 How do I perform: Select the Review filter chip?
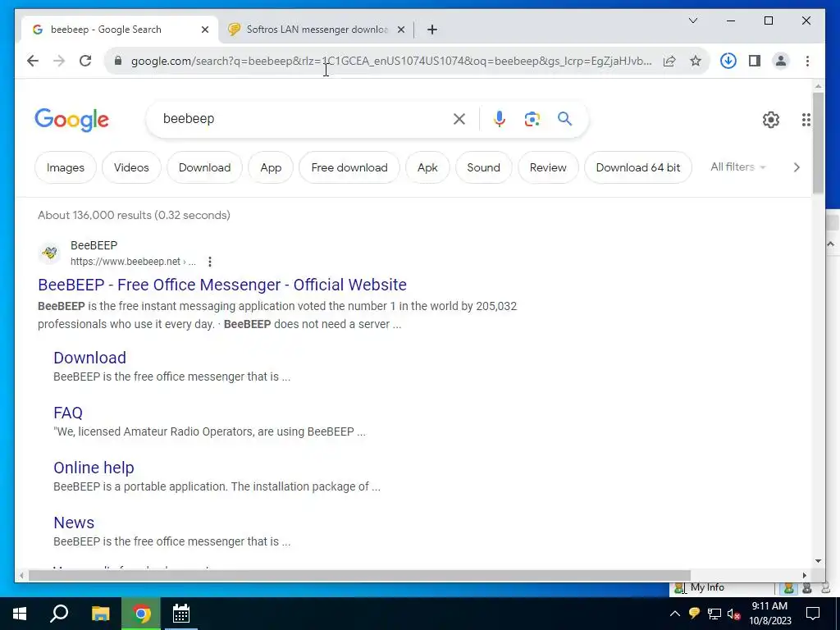548,167
